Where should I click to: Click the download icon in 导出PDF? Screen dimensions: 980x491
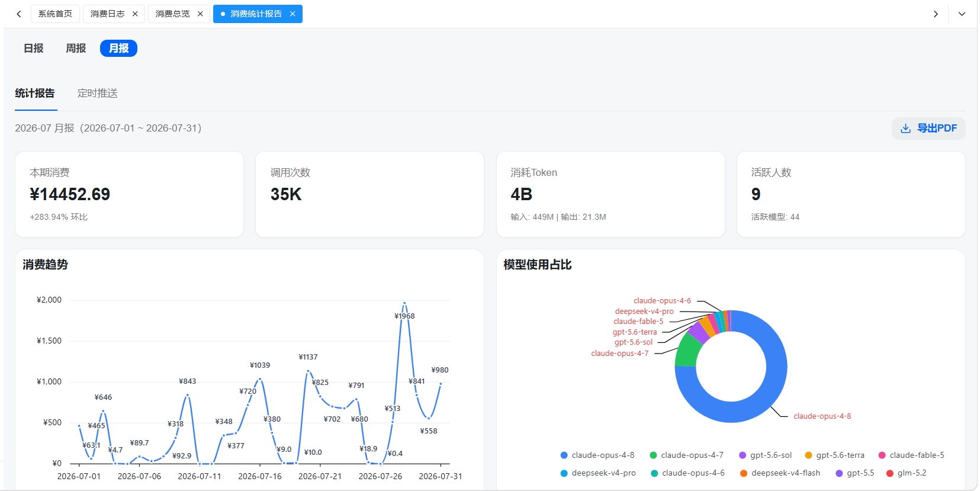pyautogui.click(x=905, y=129)
